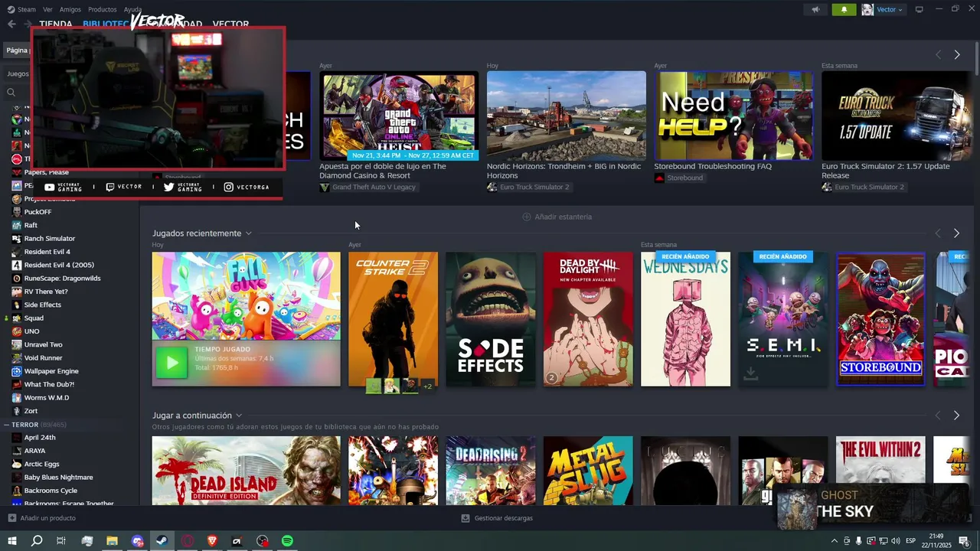Screen dimensions: 980x551
Task: Click Añadir un producto
Action: coord(42,518)
